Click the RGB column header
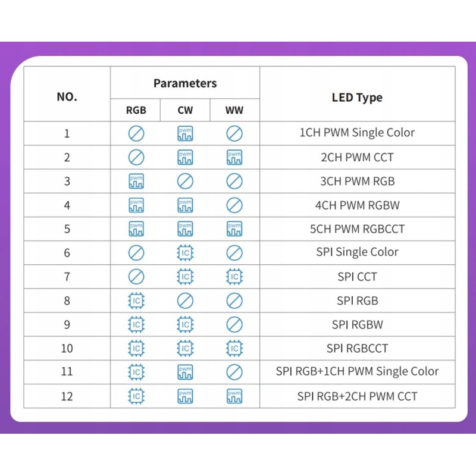Image resolution: width=476 pixels, height=476 pixels. click(136, 110)
